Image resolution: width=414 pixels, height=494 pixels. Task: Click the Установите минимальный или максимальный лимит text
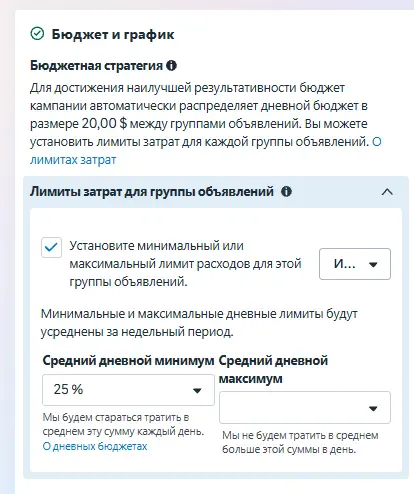pos(185,264)
